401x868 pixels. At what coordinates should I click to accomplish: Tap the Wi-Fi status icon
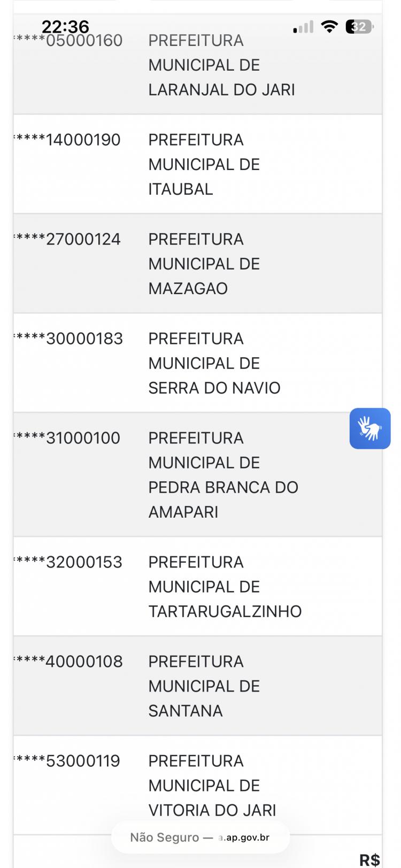pyautogui.click(x=330, y=27)
